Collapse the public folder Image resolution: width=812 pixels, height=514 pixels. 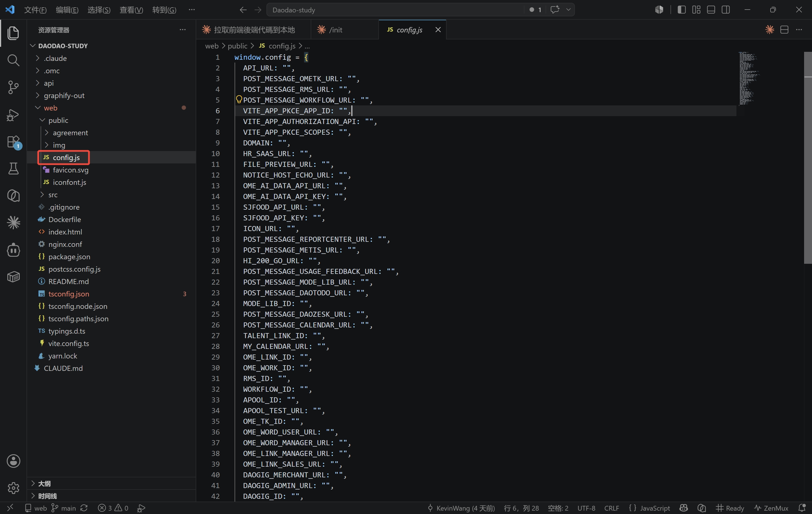pos(111,120)
